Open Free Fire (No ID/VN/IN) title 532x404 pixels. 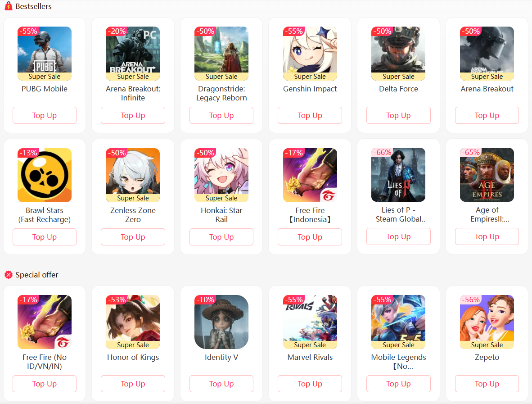[x=45, y=362]
